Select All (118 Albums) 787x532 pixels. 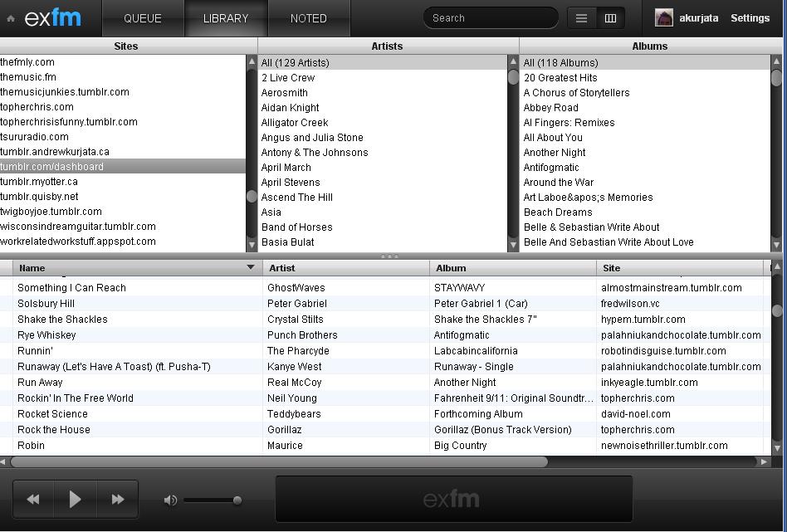point(645,63)
